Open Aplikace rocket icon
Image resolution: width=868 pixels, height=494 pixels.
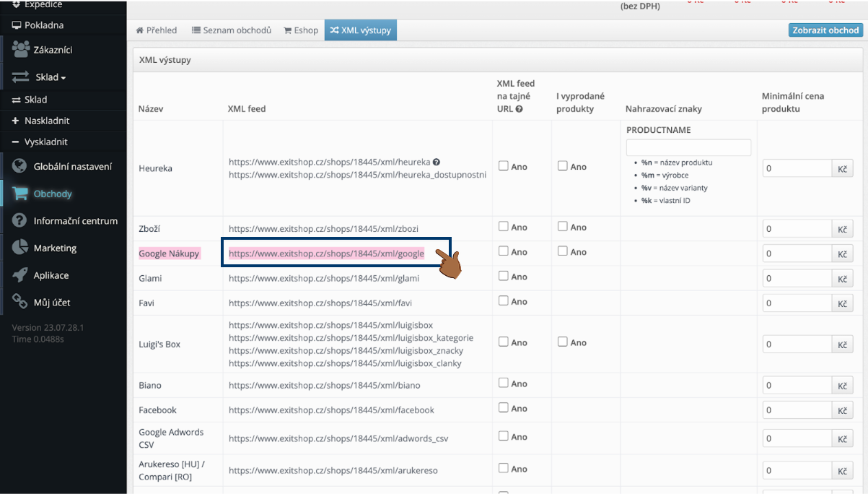pos(19,275)
